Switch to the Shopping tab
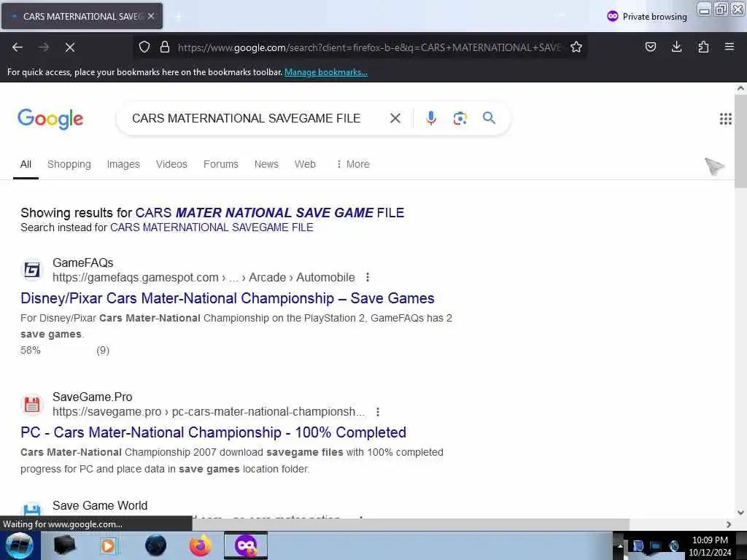The height and width of the screenshot is (560, 747). click(x=69, y=164)
